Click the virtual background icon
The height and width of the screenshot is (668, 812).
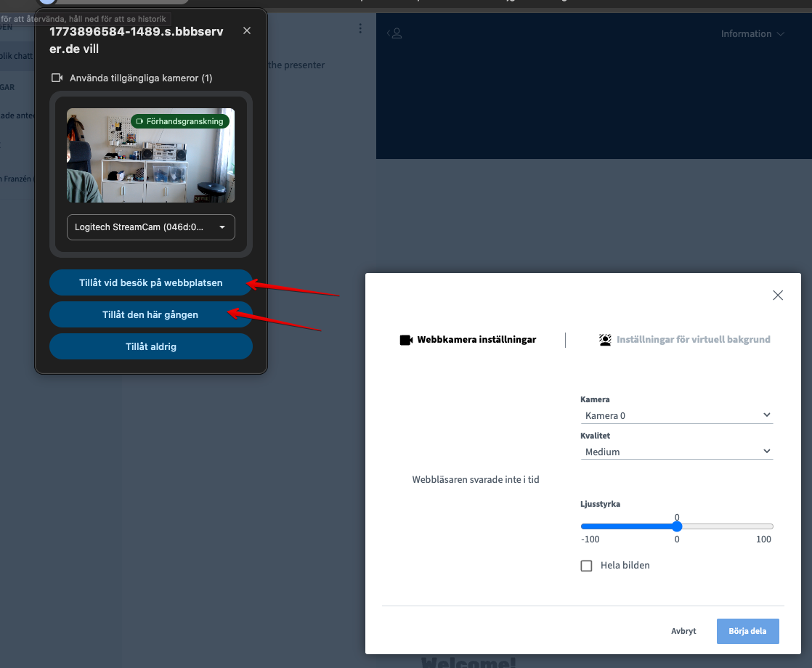(x=605, y=340)
